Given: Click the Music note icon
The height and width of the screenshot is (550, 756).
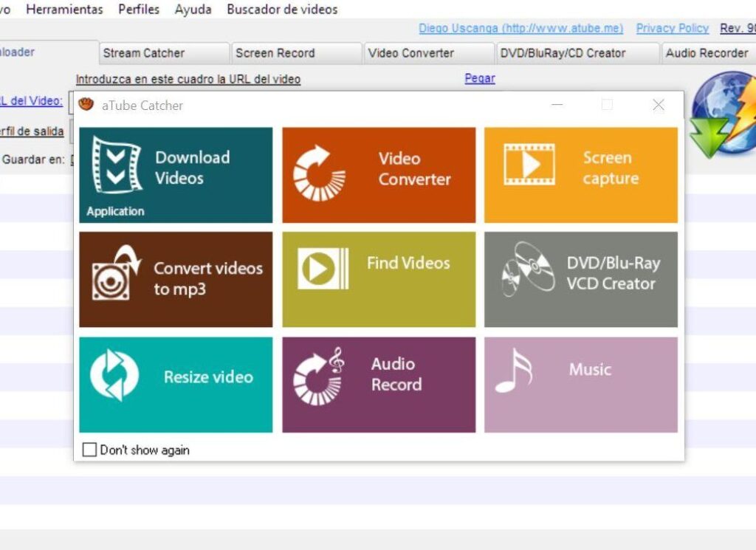Looking at the screenshot, I should coord(514,370).
